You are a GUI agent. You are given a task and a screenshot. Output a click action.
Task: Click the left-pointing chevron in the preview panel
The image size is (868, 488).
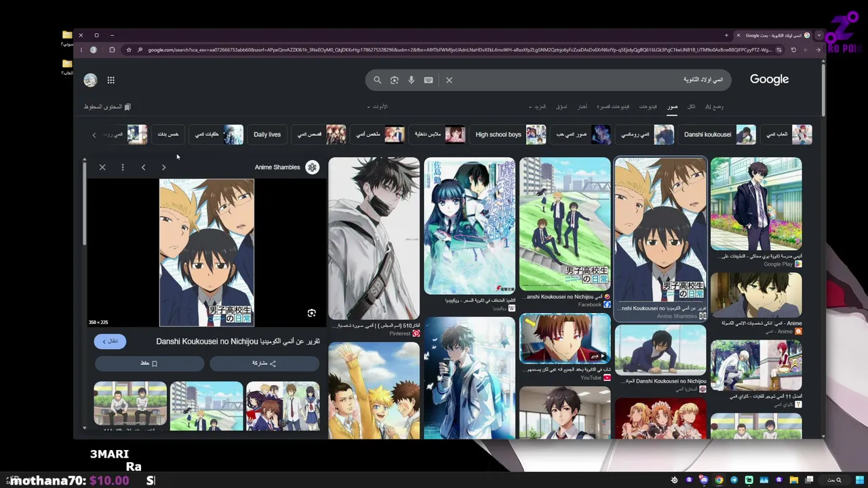[143, 167]
